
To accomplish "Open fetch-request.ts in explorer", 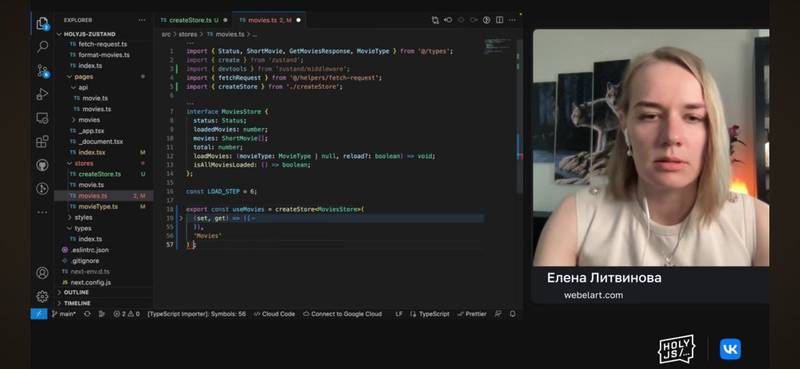I will coord(103,44).
